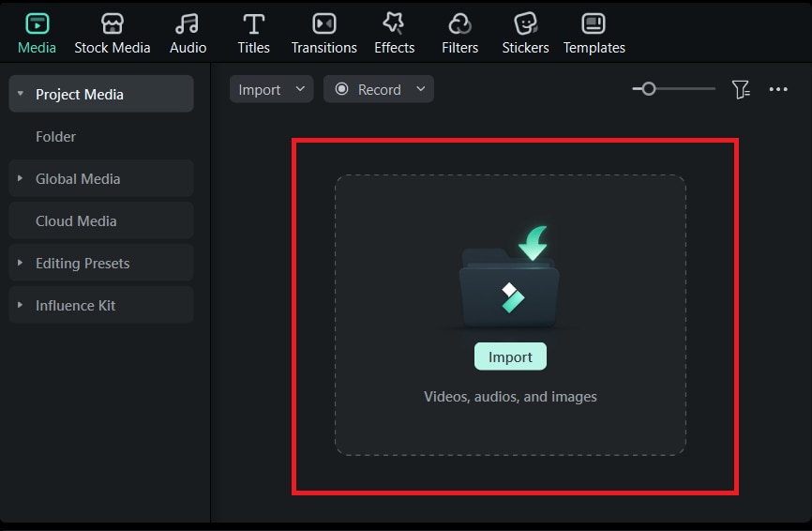Click the import folder graphic
812x531 pixels.
click(510, 277)
